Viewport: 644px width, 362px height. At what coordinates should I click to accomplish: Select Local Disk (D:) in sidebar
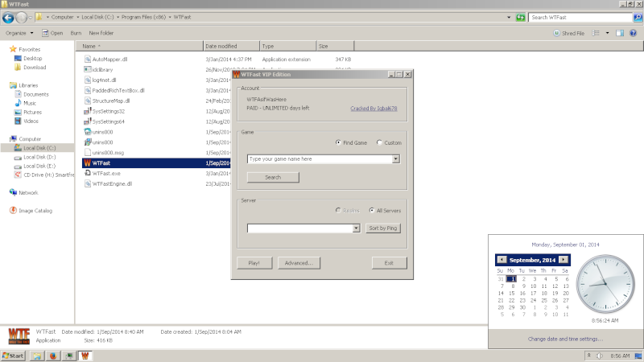[x=39, y=157]
